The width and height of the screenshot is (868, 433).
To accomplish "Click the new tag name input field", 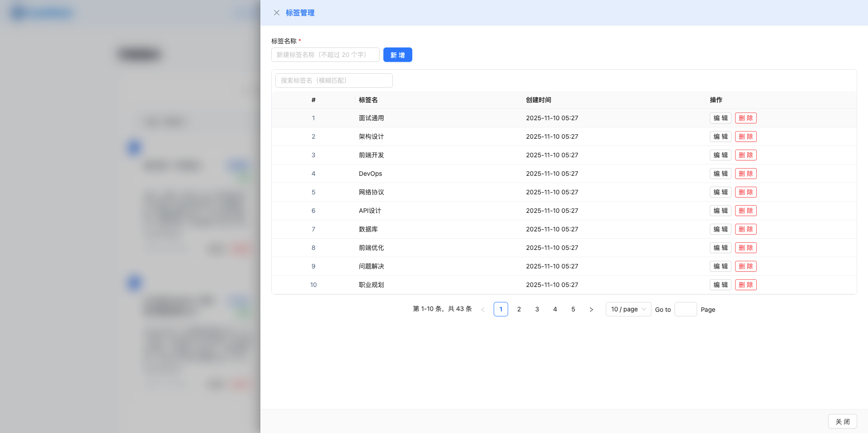I will pyautogui.click(x=325, y=55).
